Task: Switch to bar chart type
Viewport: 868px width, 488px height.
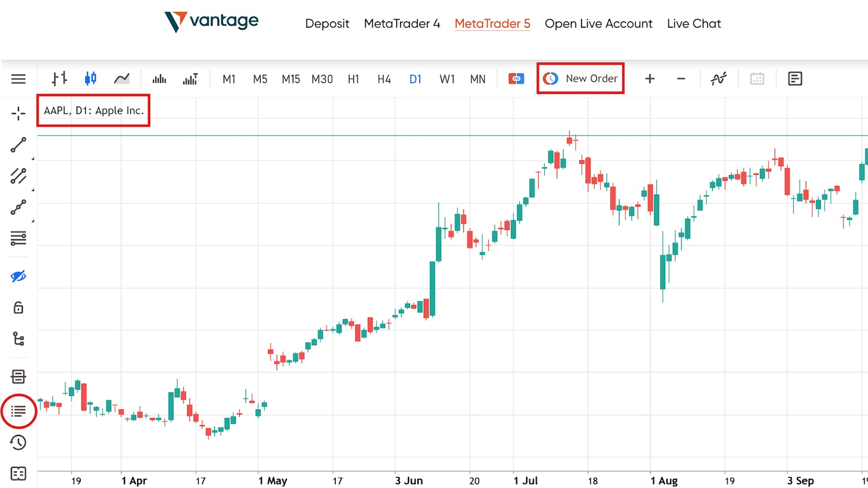Action: [x=59, y=79]
